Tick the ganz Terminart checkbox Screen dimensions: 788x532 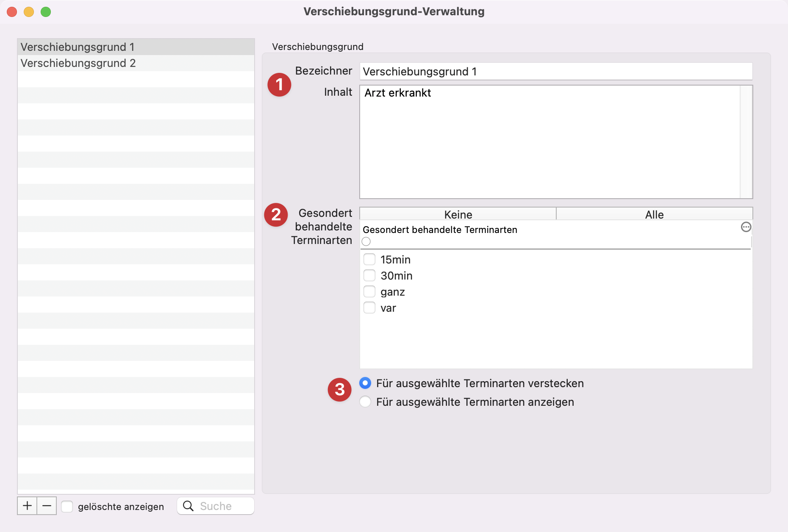pos(369,291)
